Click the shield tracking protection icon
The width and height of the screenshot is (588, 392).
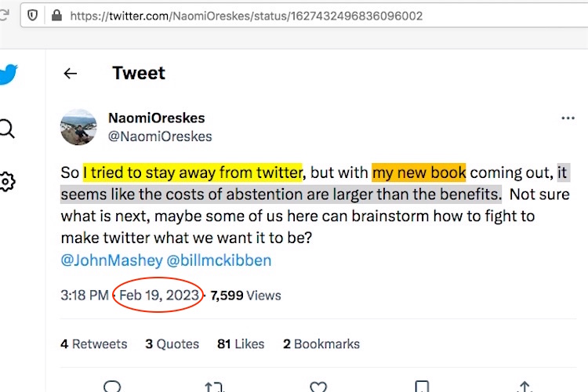pos(33,16)
